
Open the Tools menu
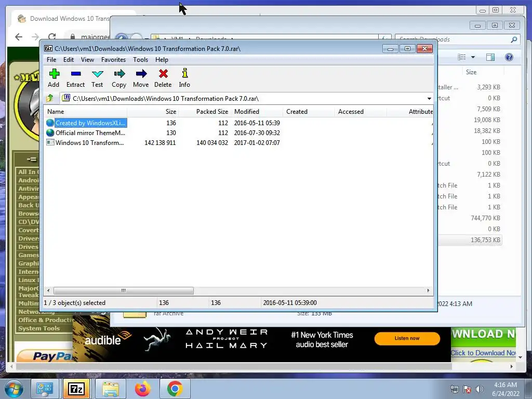point(140,60)
